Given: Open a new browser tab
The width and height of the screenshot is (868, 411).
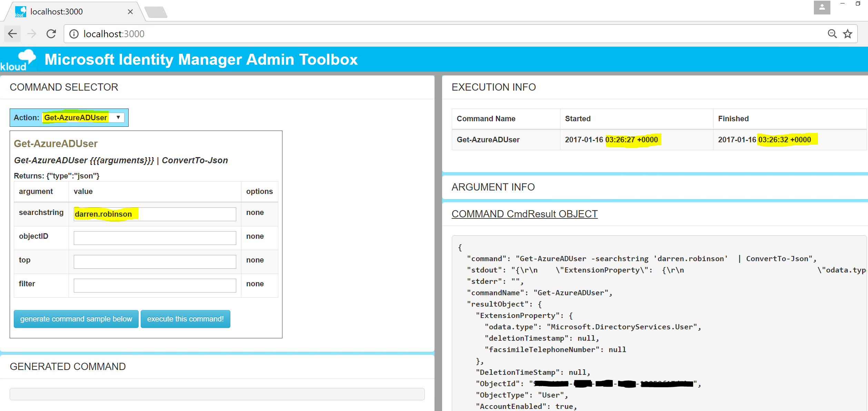Looking at the screenshot, I should pyautogui.click(x=156, y=12).
